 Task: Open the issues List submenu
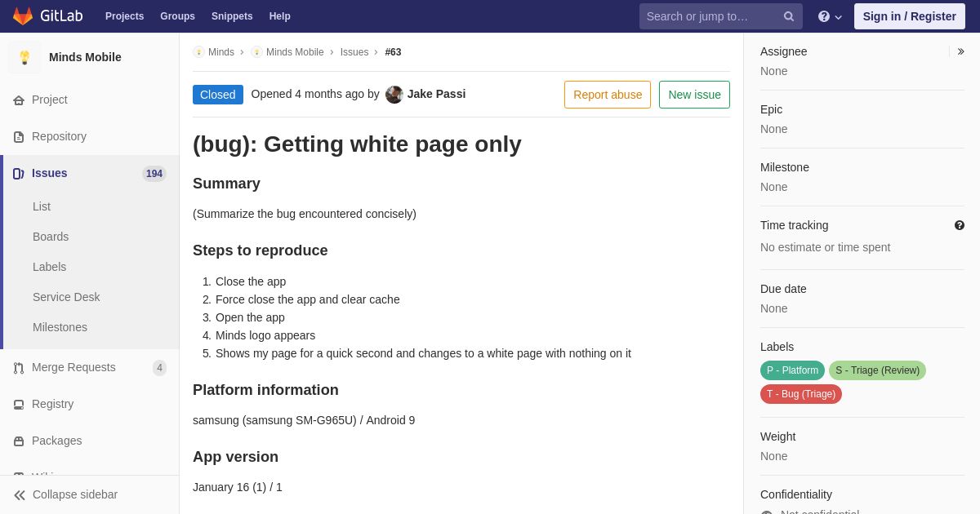[x=42, y=206]
